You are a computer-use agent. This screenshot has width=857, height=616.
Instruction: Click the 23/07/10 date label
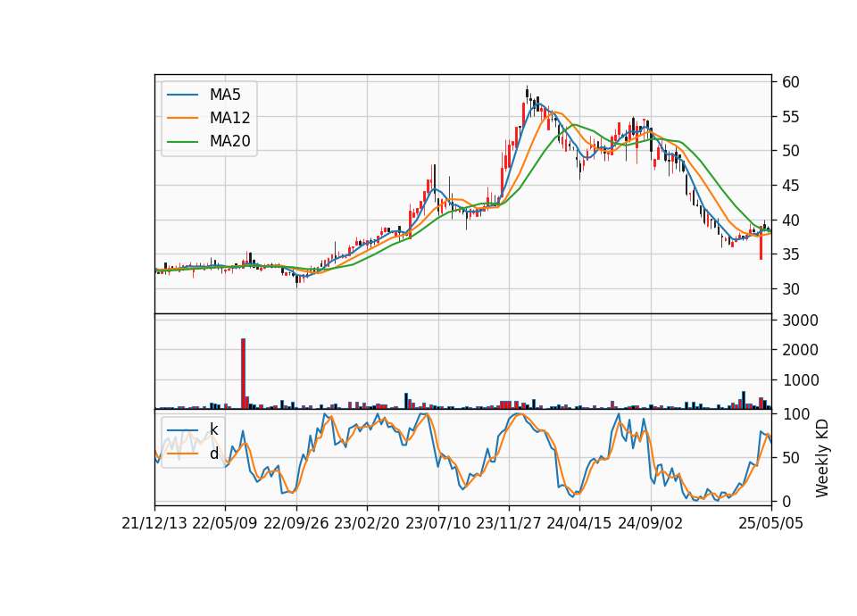(x=437, y=523)
